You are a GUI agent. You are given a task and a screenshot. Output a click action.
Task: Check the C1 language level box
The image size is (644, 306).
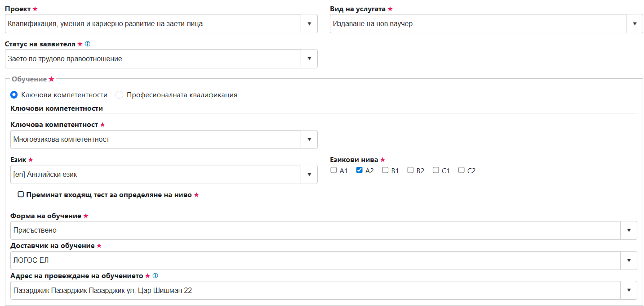[x=435, y=170]
